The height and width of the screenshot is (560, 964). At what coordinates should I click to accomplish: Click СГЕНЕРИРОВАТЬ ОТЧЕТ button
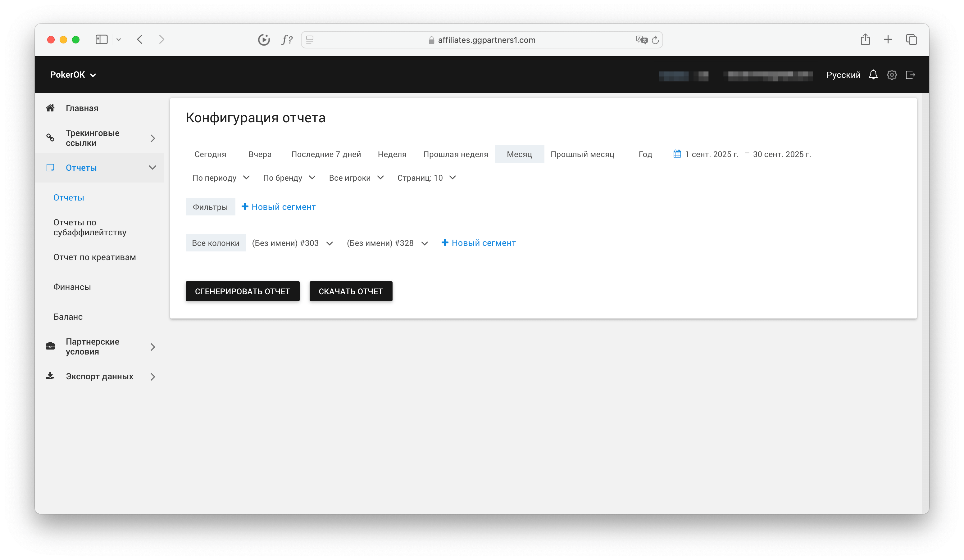pyautogui.click(x=243, y=291)
